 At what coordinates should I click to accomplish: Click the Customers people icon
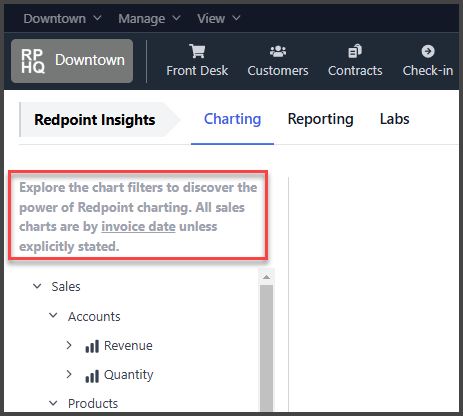278,51
